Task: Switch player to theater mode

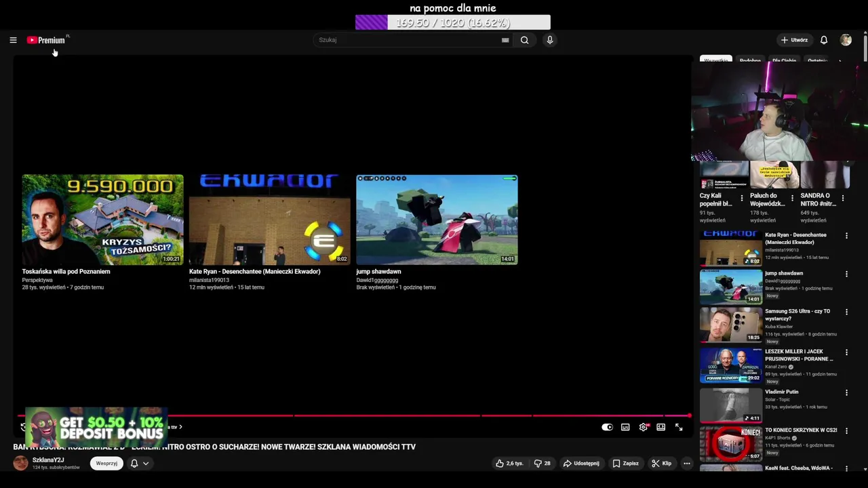Action: tap(661, 427)
